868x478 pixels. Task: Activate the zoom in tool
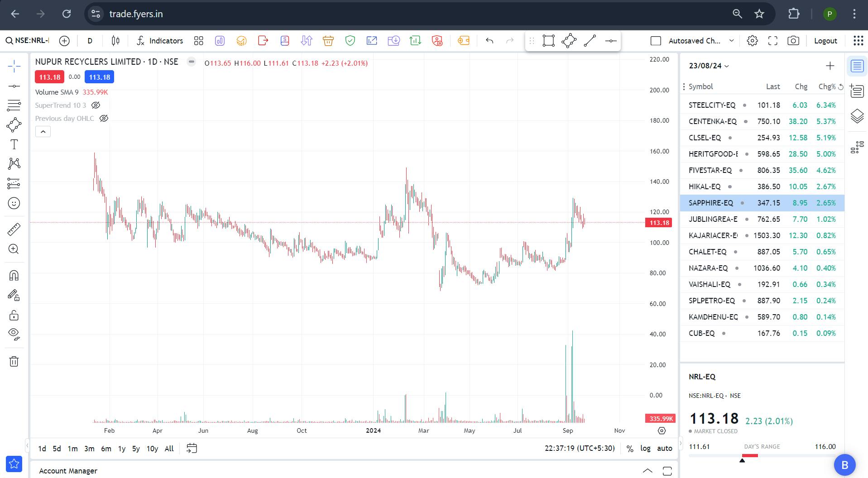[x=14, y=249]
